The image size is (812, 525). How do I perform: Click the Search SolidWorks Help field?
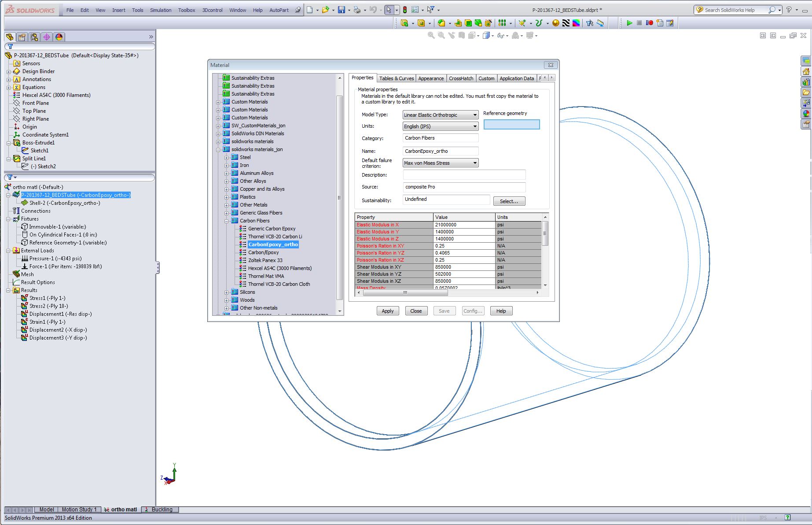coord(736,10)
